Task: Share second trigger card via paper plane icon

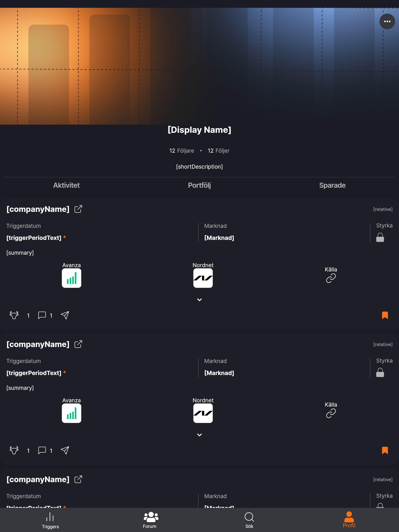Action: pos(65,450)
